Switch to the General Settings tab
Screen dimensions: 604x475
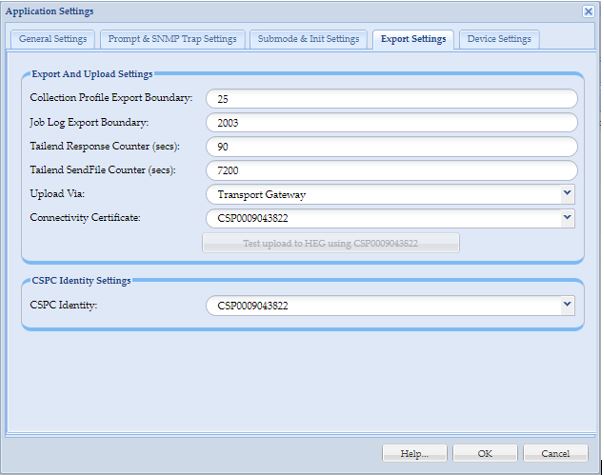[53, 39]
